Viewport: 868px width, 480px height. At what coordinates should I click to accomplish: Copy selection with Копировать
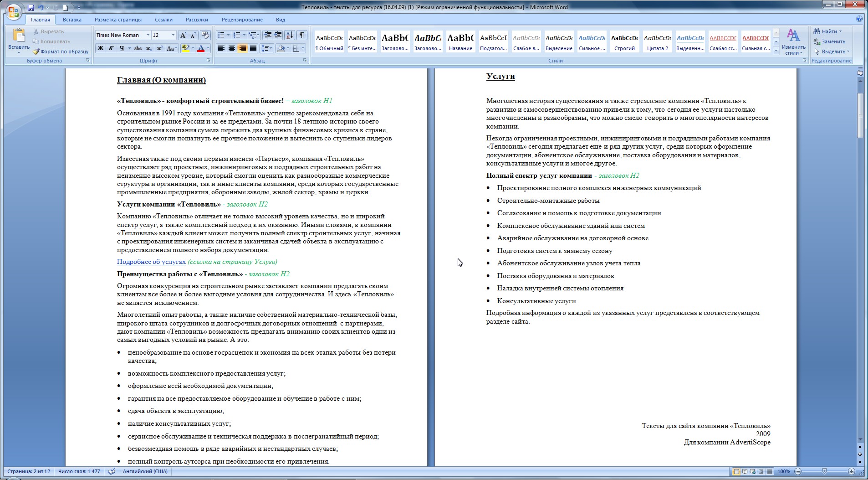coord(51,41)
